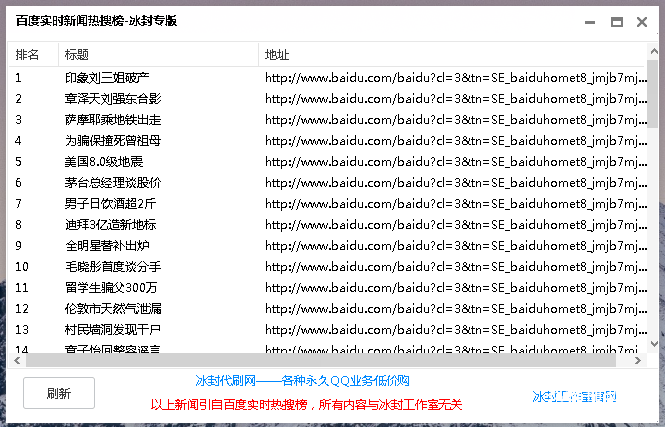The height and width of the screenshot is (427, 665).
Task: Click the URL in rank 12 row
Action: click(456, 308)
